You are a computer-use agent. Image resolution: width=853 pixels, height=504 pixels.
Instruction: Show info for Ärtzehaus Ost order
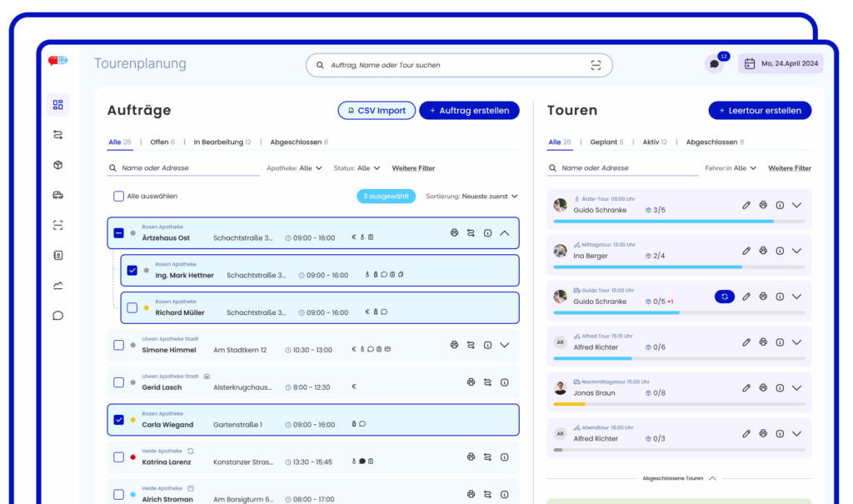(x=487, y=233)
